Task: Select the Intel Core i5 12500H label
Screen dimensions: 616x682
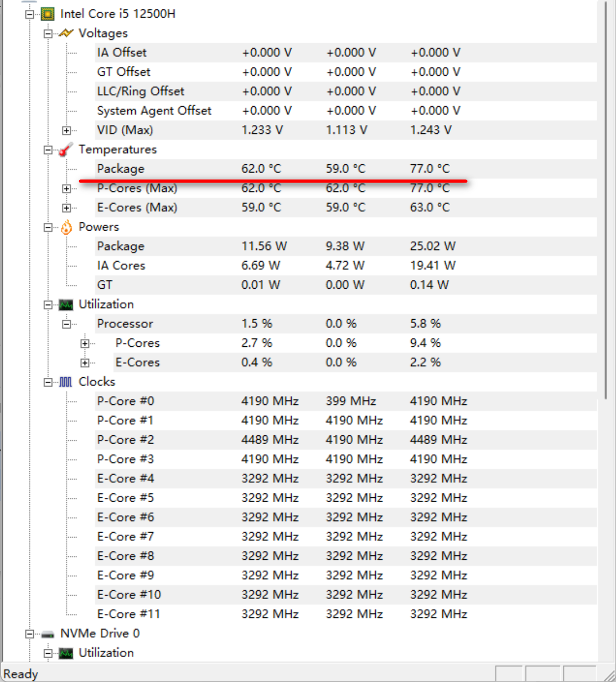Action: (118, 14)
